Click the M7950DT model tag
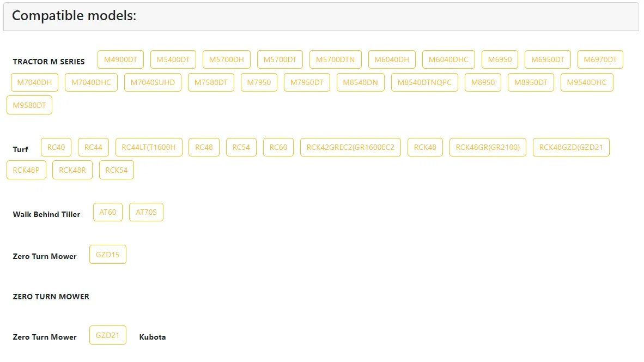Viewport: 644px width, 362px height. 307,83
